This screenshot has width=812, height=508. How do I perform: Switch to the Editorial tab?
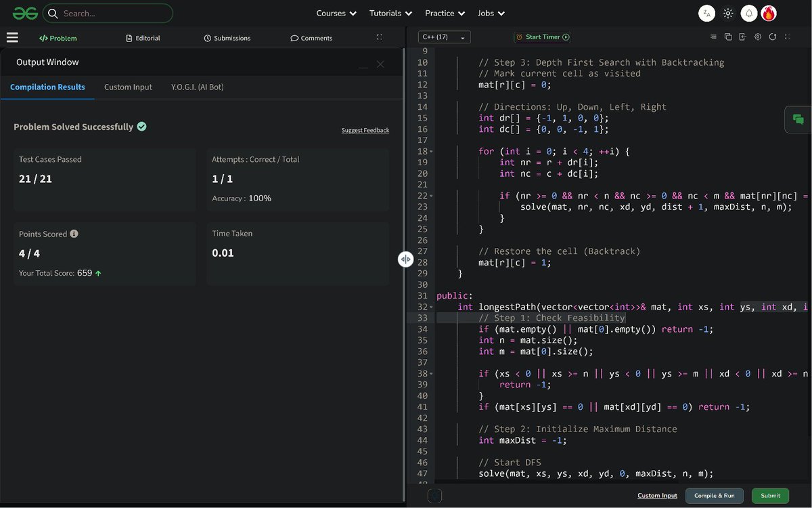(x=143, y=38)
